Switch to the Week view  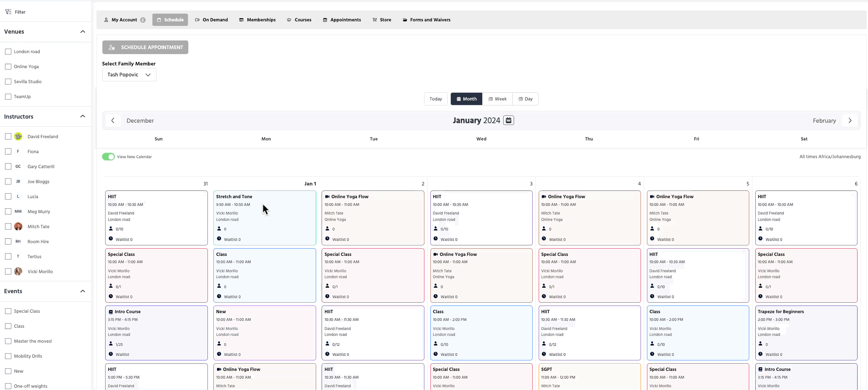pos(497,99)
